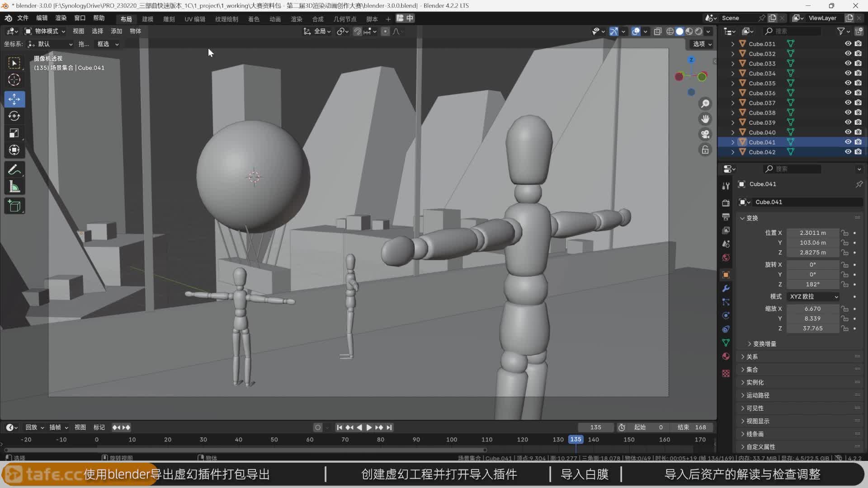Expand Cube.042 tree row
The image size is (868, 488).
click(x=732, y=152)
